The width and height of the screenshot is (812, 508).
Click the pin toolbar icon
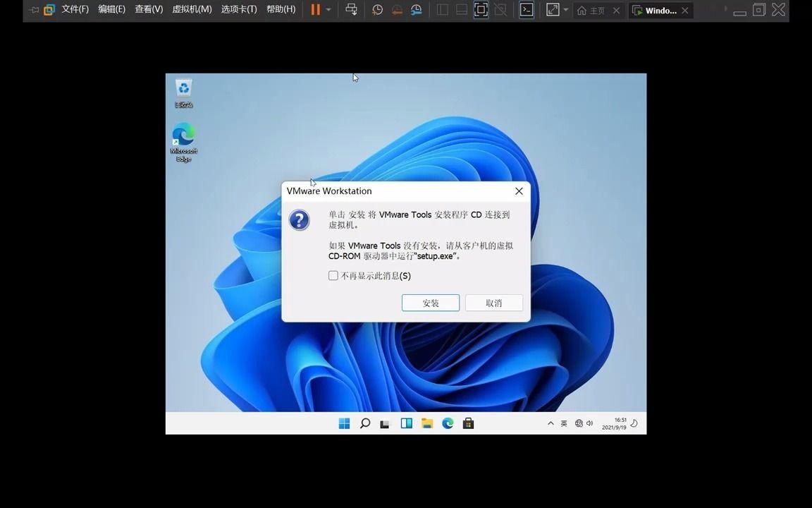point(34,10)
